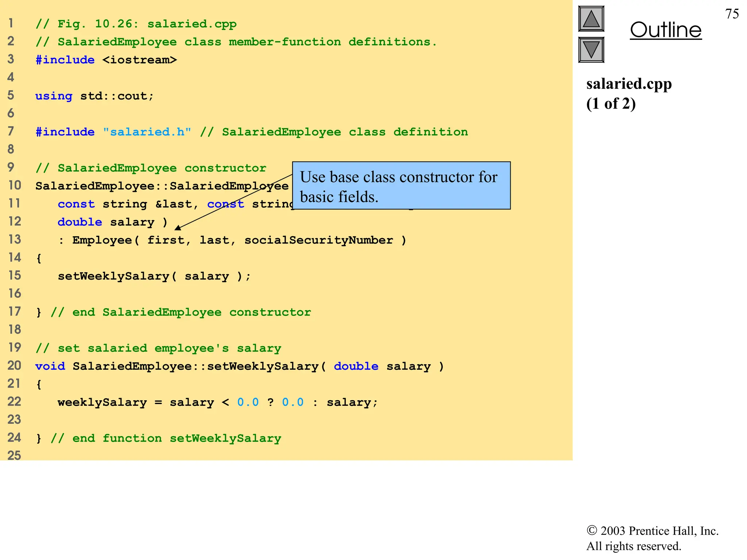747x560 pixels.
Task: Click the void keyword on line 20
Action: [x=50, y=366]
